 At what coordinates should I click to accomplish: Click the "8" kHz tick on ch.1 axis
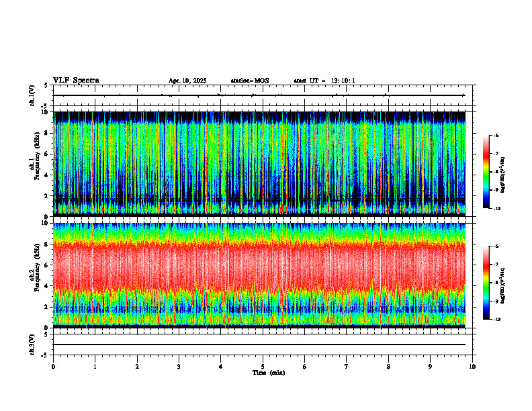(48, 133)
